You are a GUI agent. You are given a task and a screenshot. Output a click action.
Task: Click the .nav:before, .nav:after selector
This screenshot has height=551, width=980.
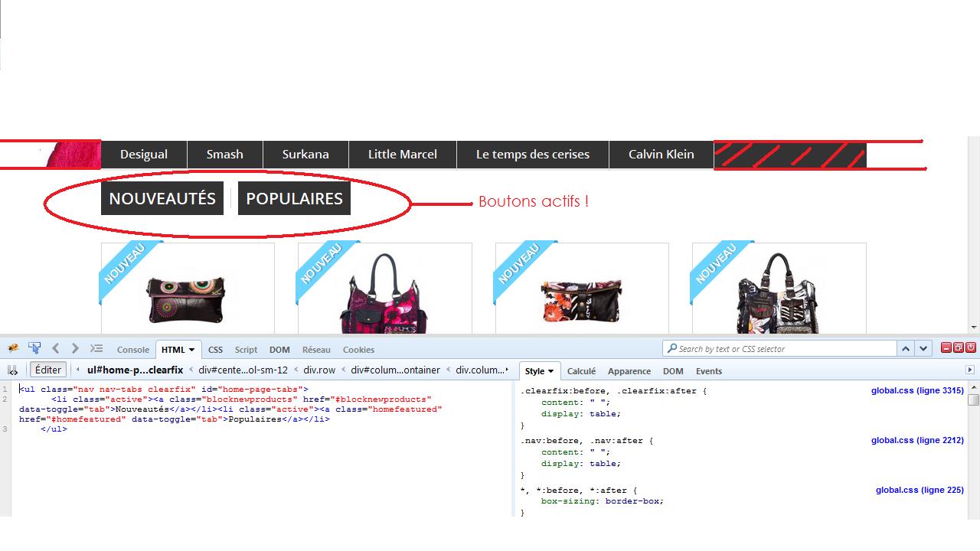click(587, 441)
